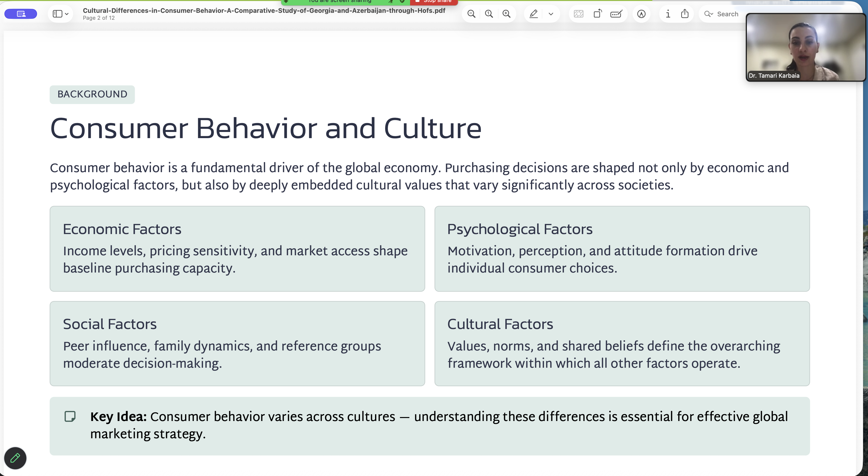This screenshot has height=476, width=868.
Task: Click the purple screen sharing indicator
Action: pos(21,14)
